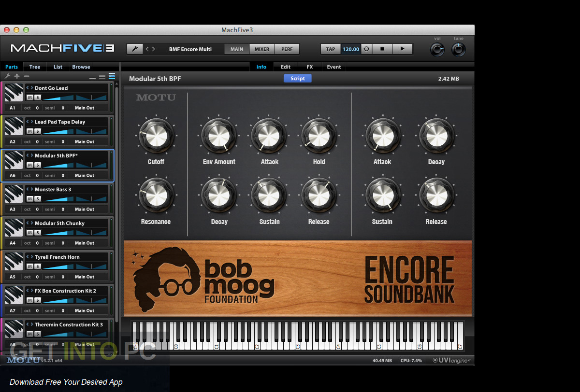Open preset arrows for Monster Bass 3

pyautogui.click(x=29, y=189)
